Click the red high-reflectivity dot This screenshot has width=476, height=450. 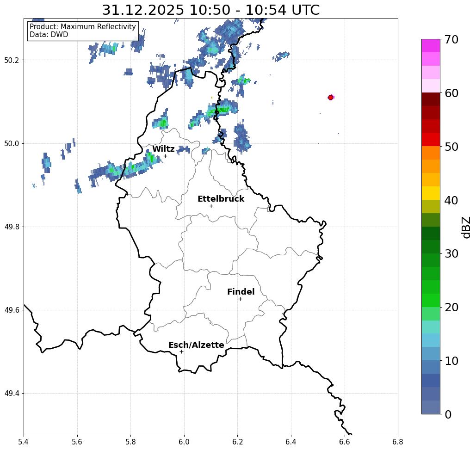pyautogui.click(x=331, y=98)
